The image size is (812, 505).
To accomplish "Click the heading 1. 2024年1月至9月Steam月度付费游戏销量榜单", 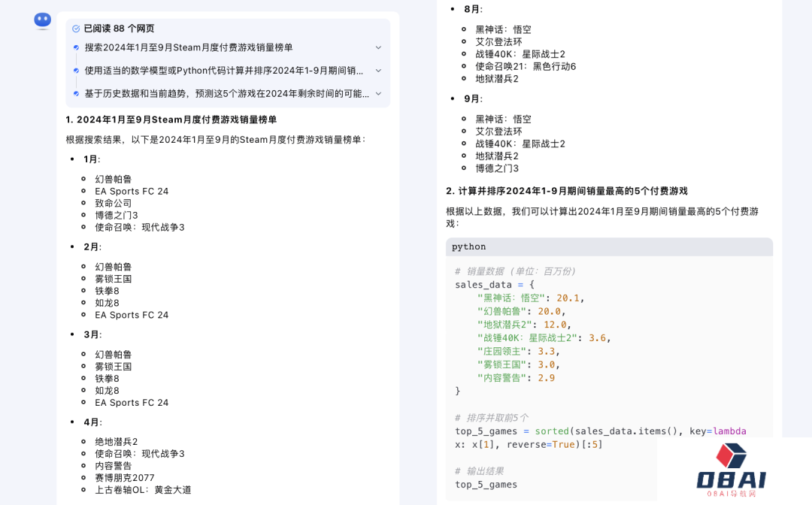I will point(171,119).
